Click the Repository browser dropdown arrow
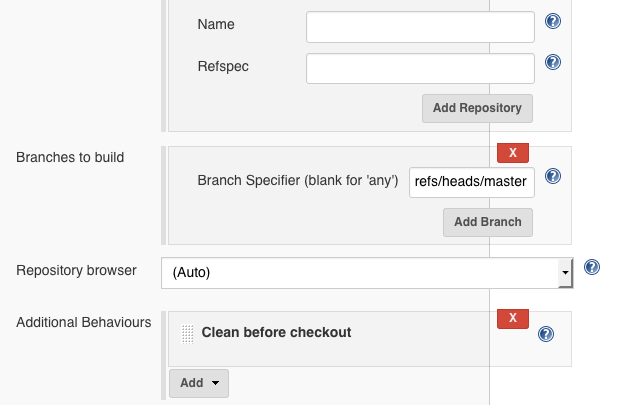Viewport: 637px width, 405px height. coord(565,272)
